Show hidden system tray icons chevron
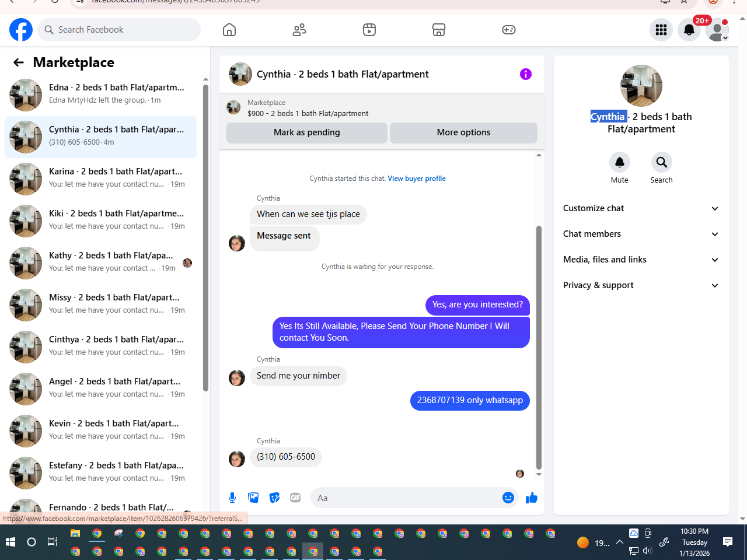This screenshot has height=560, width=747. 620,542
